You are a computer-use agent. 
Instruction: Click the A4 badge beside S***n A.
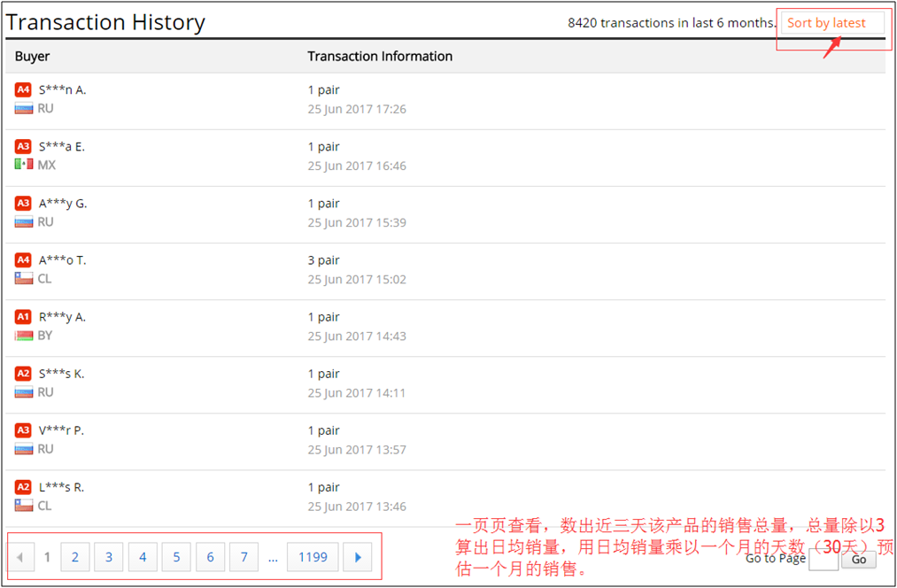(x=23, y=89)
